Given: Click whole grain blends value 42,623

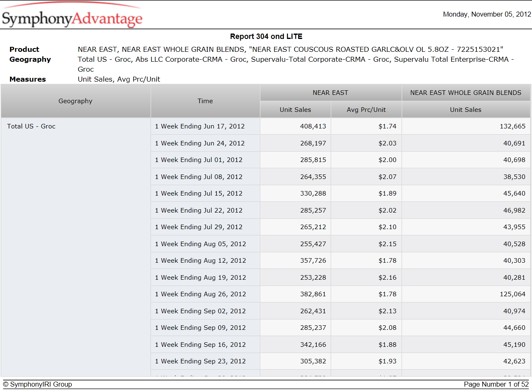Looking at the screenshot, I should point(514,361).
